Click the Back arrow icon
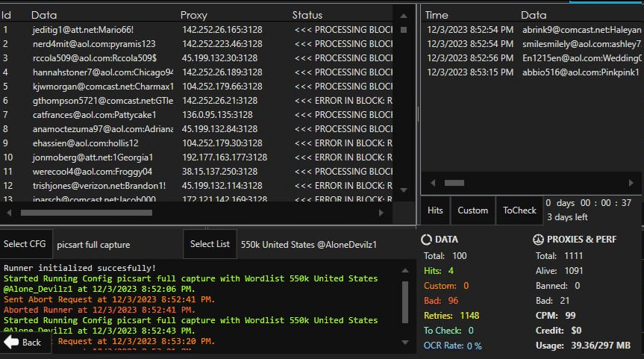This screenshot has height=359, width=644. tap(11, 342)
